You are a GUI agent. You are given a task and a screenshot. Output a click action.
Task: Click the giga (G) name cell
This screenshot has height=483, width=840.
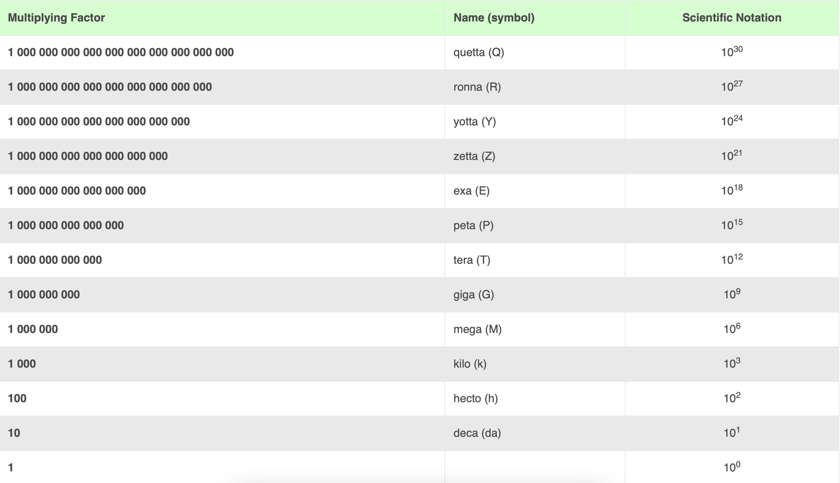coord(474,295)
